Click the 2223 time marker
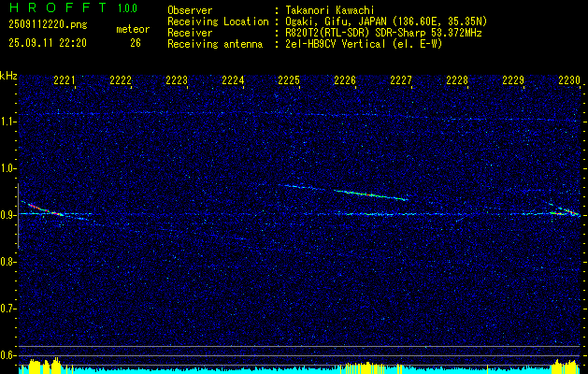This screenshot has height=374, width=588. coord(177,79)
